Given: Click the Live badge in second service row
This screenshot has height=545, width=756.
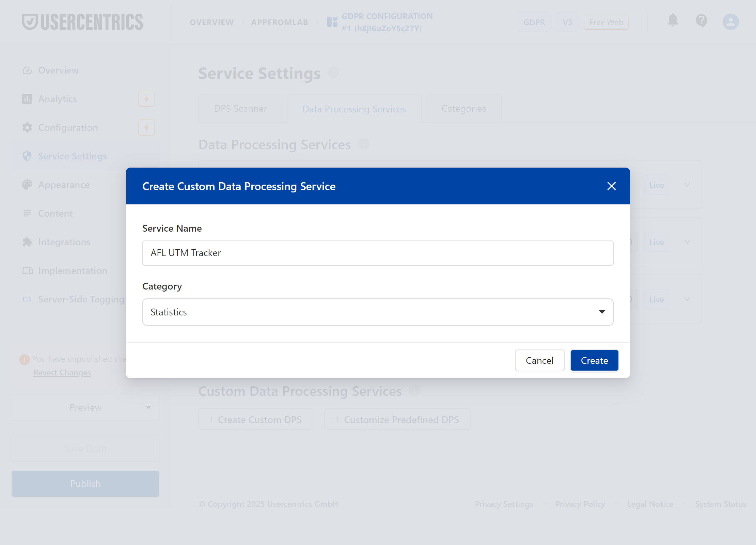Looking at the screenshot, I should (x=657, y=242).
